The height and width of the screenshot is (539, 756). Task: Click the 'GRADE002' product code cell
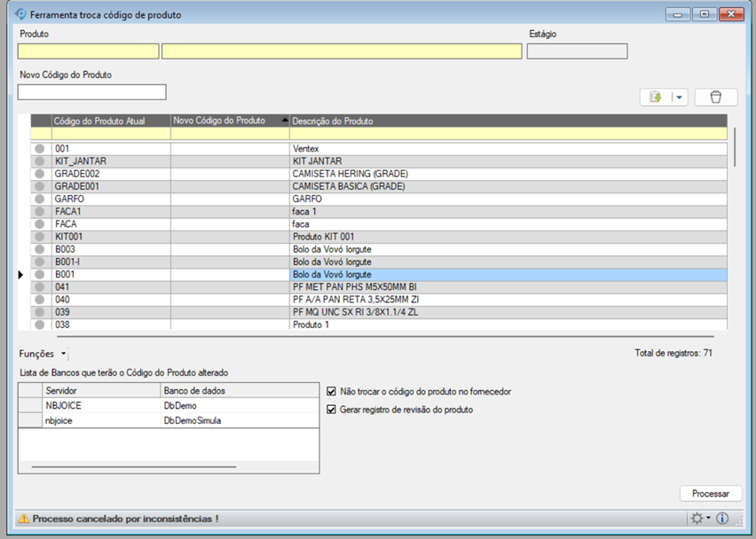coord(112,174)
